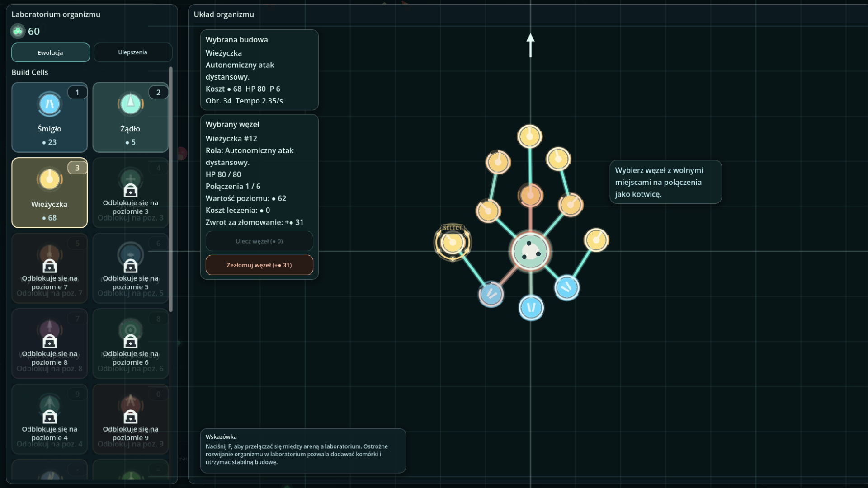The width and height of the screenshot is (868, 488).
Task: Click the locked cell unlocking at poziom 9
Action: click(x=130, y=419)
